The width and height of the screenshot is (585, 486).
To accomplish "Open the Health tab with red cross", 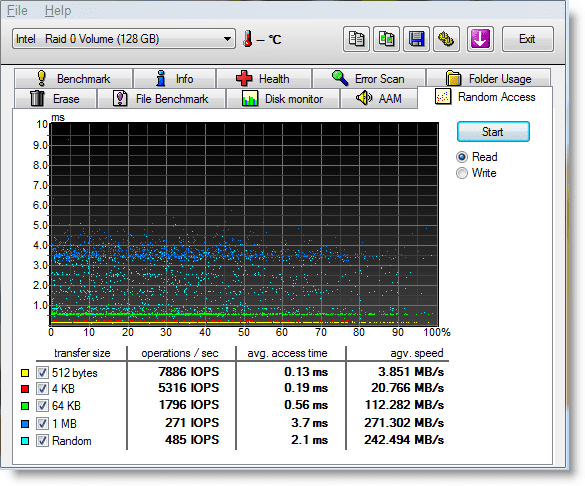I will (x=264, y=79).
